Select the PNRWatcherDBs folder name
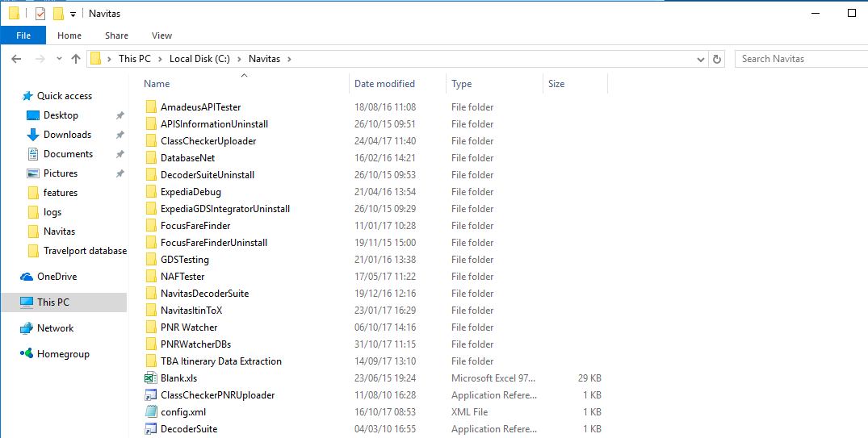This screenshot has width=868, height=438. [x=195, y=344]
